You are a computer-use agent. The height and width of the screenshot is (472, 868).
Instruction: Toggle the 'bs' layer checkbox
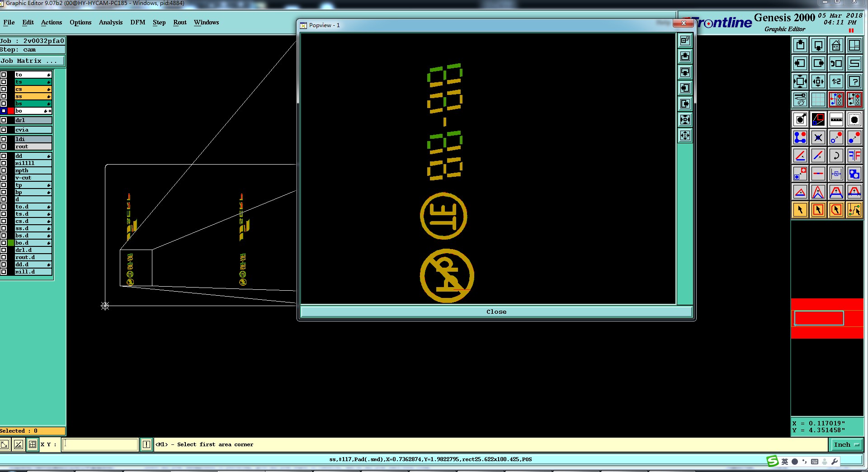(4, 104)
